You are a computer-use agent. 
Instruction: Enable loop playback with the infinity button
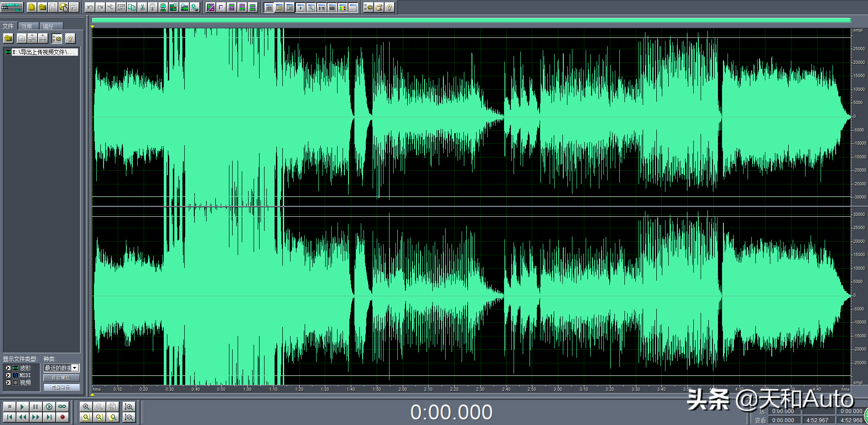pos(62,406)
